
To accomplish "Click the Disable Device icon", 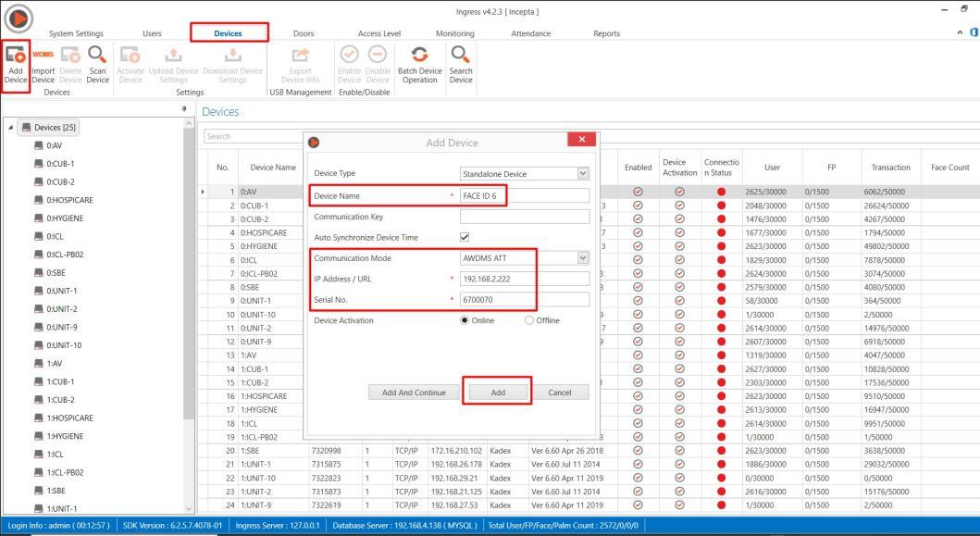I will [x=378, y=55].
